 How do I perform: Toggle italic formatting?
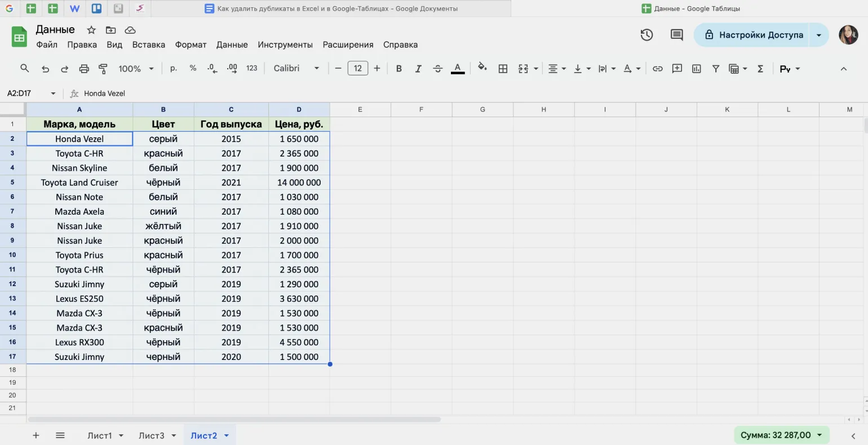click(418, 69)
